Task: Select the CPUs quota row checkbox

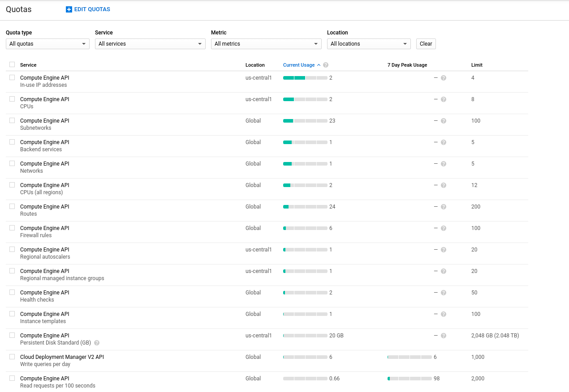Action: click(x=12, y=99)
